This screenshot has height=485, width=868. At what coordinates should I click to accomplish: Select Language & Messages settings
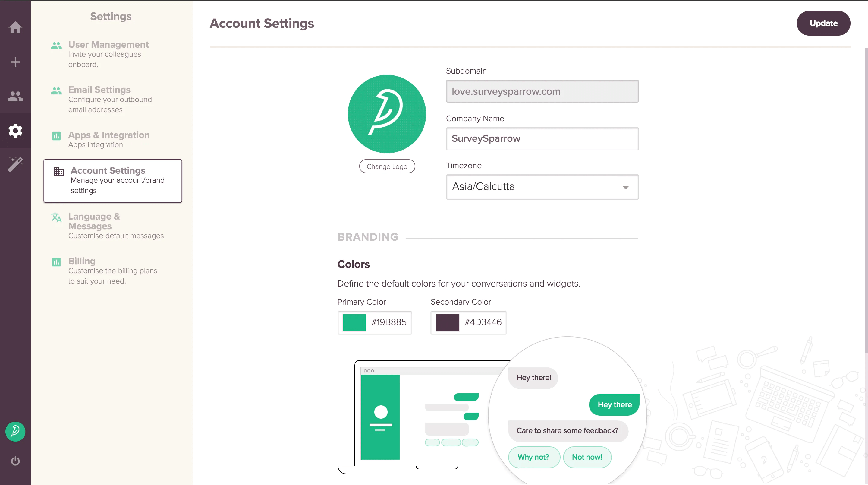click(94, 221)
